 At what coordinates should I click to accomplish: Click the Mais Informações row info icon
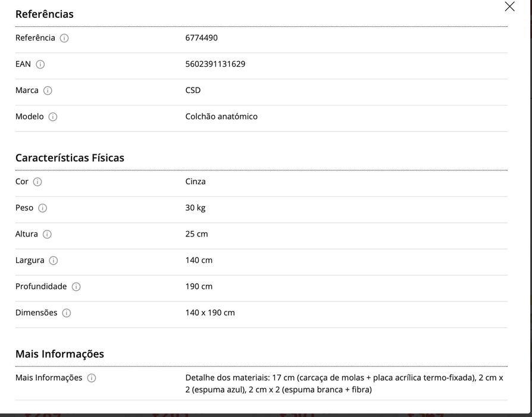92,378
